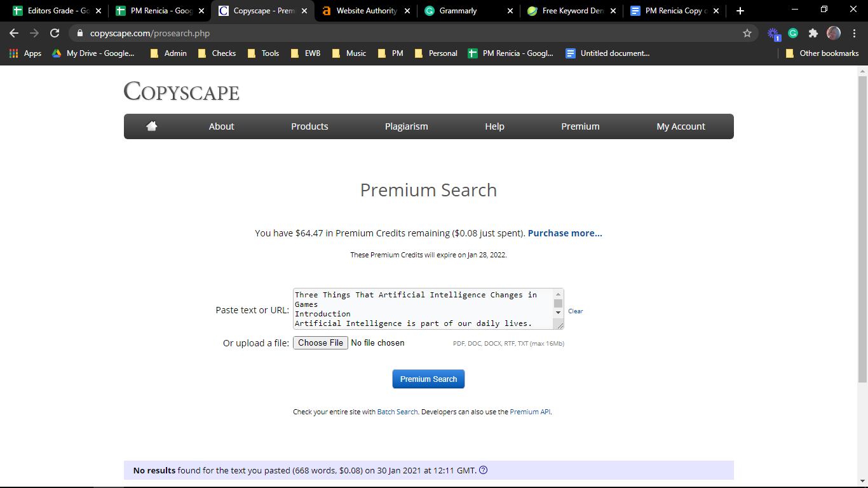
Task: Go back using the browser back arrow
Action: [14, 33]
